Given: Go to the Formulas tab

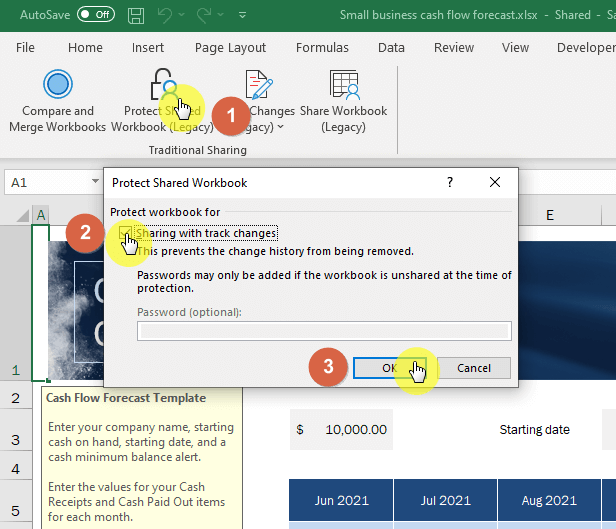Looking at the screenshot, I should click(322, 48).
